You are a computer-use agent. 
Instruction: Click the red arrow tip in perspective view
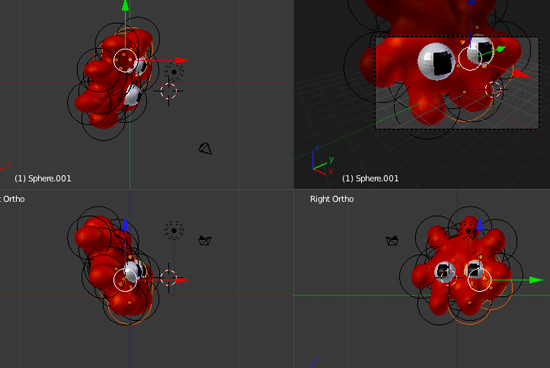[522, 74]
